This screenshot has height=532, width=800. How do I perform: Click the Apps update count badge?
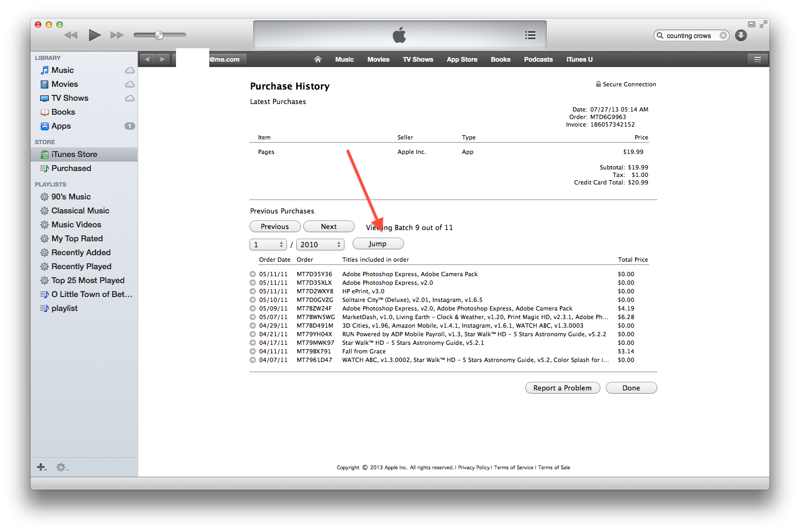click(130, 126)
